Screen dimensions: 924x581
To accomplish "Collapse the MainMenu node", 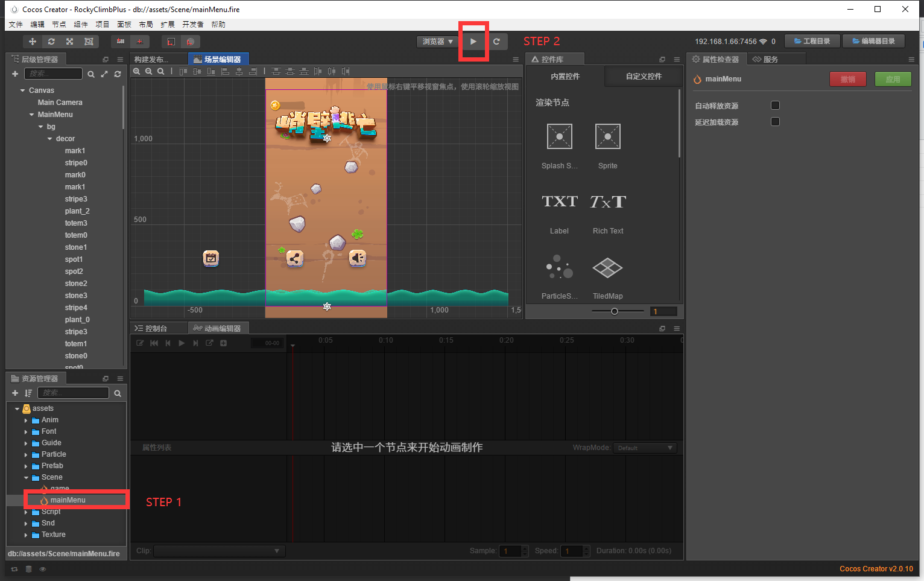I will click(x=31, y=115).
